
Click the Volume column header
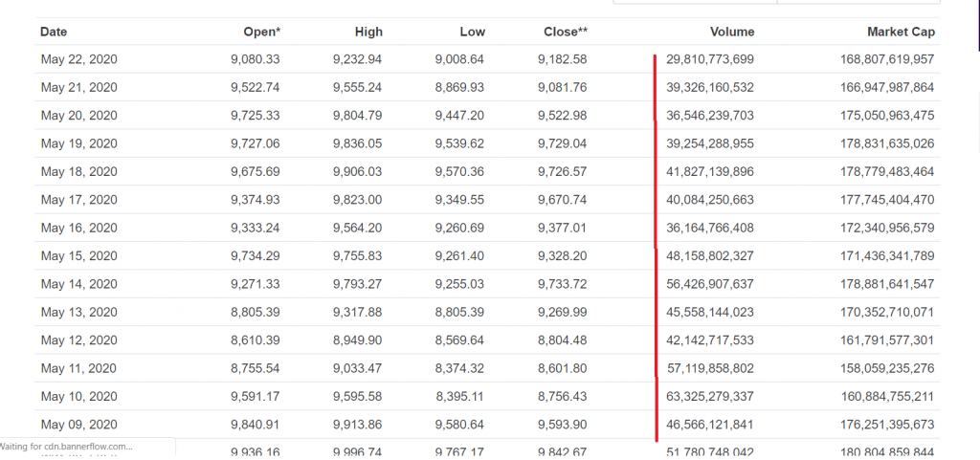tap(732, 32)
